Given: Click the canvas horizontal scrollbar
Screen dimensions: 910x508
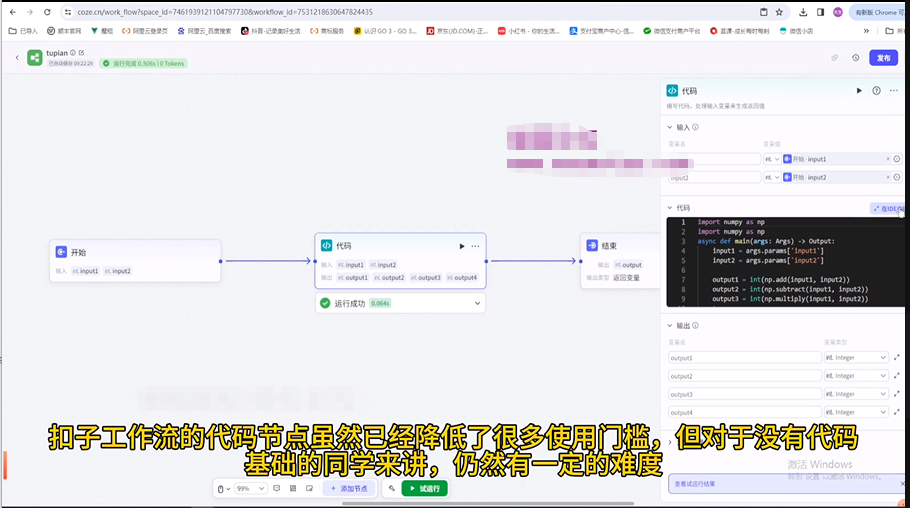Looking at the screenshot, I should 488,503.
